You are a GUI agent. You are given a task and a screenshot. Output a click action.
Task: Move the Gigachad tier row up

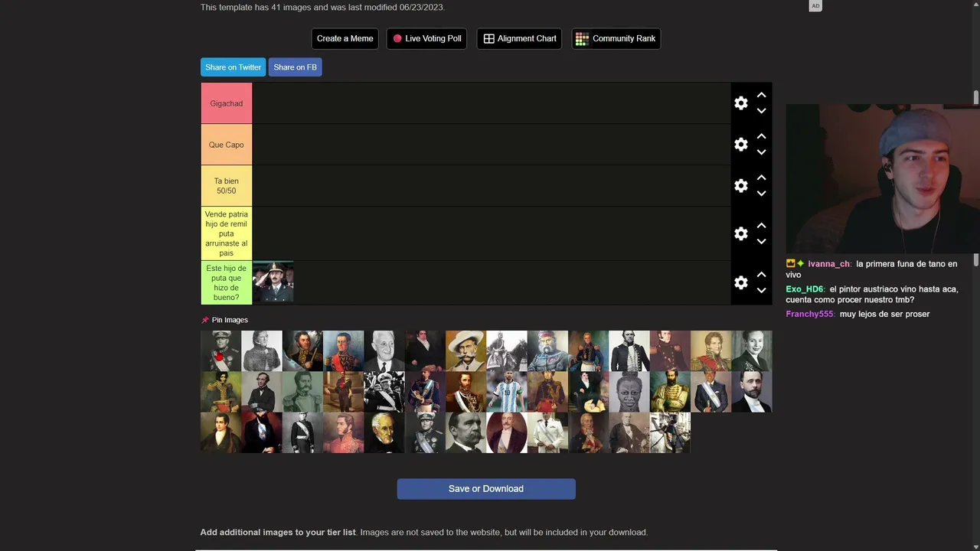click(x=761, y=95)
